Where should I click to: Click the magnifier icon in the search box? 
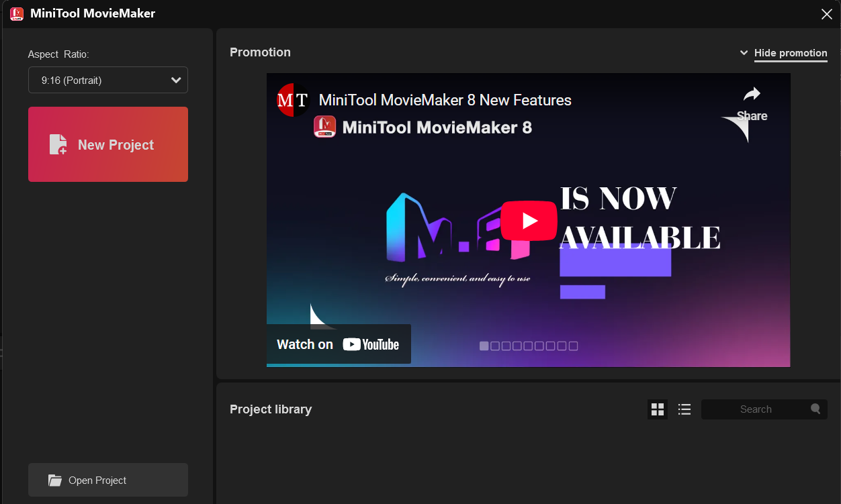pos(815,409)
